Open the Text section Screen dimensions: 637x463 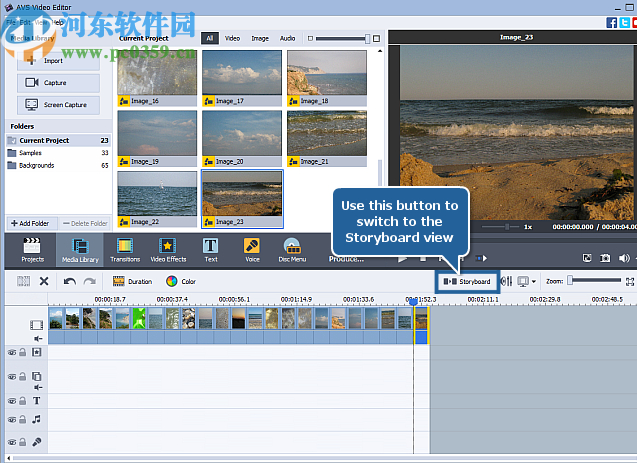pos(210,249)
